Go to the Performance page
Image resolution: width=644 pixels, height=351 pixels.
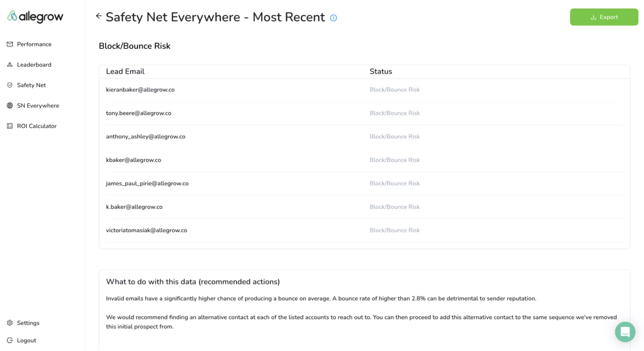pyautogui.click(x=34, y=44)
